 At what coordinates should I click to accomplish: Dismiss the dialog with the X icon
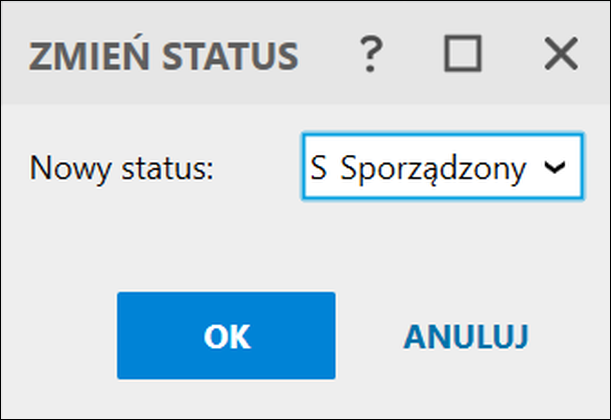[561, 54]
